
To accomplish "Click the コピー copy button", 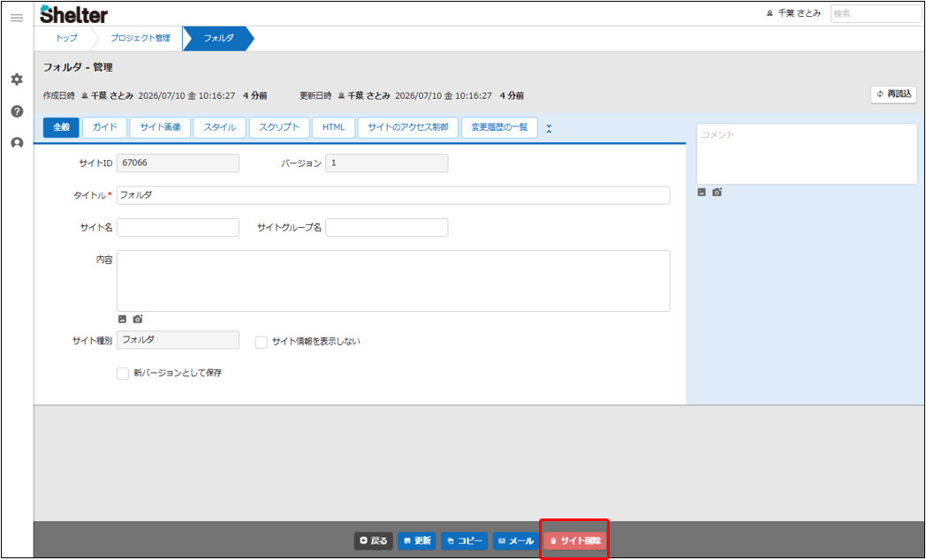I will (464, 541).
